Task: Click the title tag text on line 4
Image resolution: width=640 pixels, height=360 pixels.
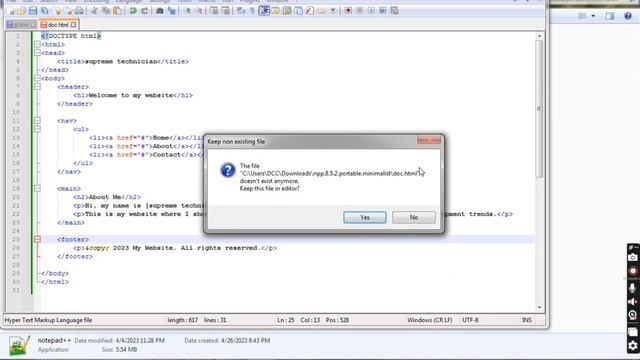Action: click(123, 62)
